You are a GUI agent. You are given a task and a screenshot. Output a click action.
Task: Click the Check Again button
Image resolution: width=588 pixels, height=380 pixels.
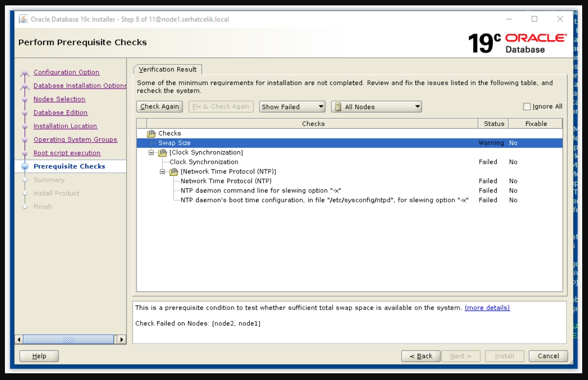[x=159, y=107]
